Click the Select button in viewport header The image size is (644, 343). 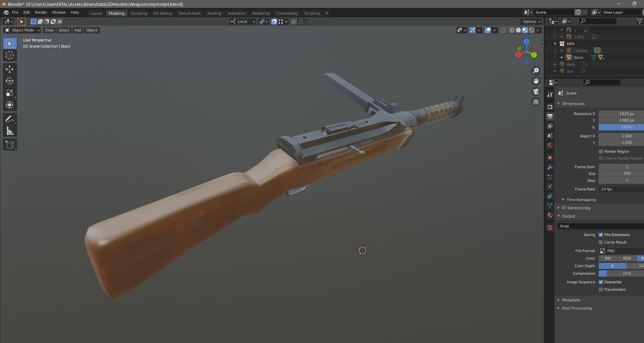point(64,30)
